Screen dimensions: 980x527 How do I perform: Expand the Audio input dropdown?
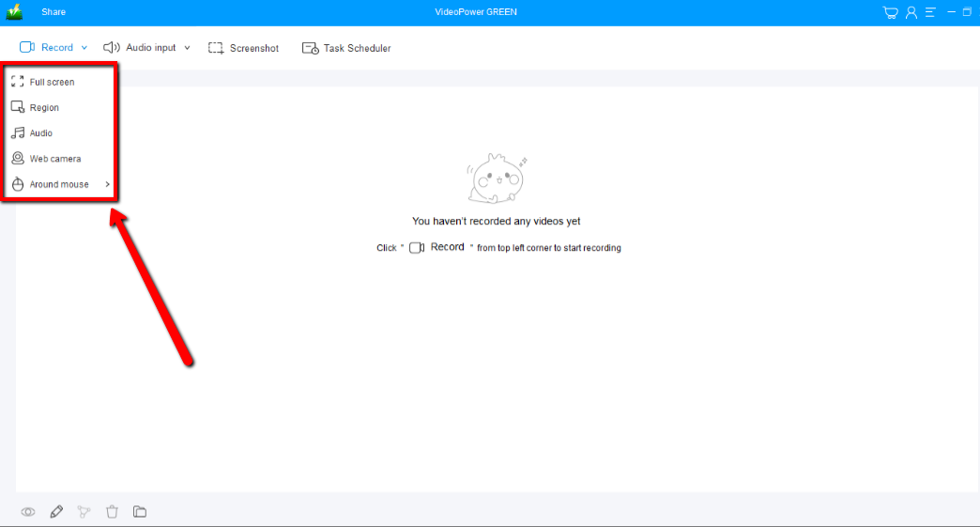(187, 48)
